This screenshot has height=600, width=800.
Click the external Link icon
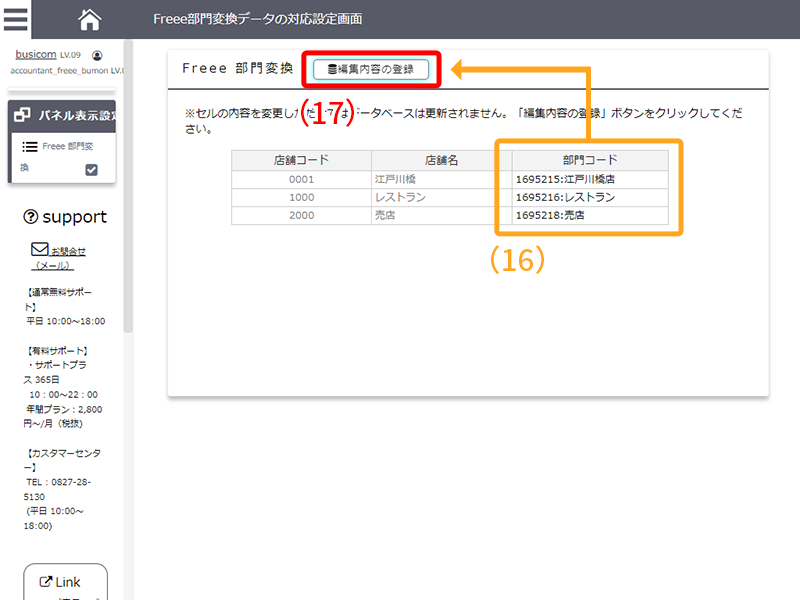[x=45, y=582]
